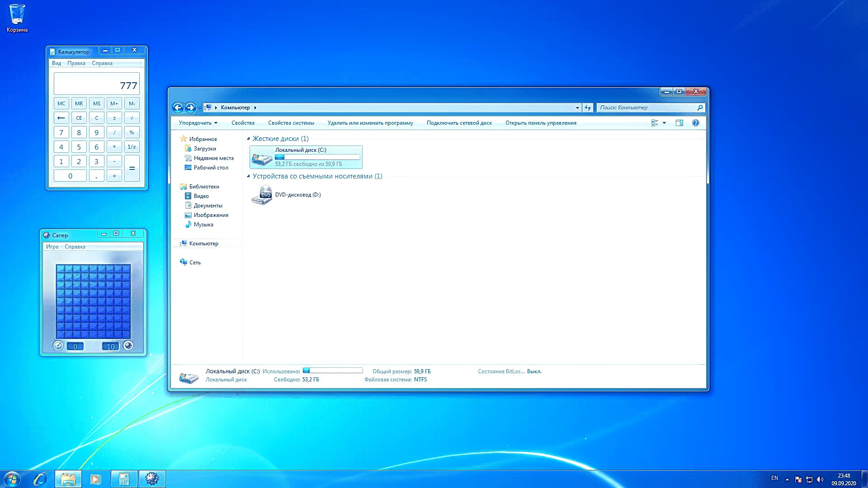Open the recent pages dropdown by nav arrows

[x=199, y=108]
